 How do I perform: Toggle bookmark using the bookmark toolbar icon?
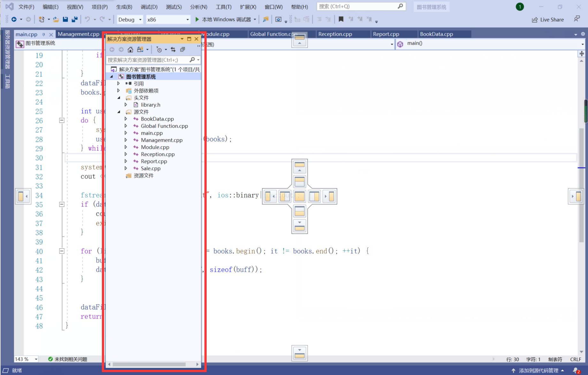[x=341, y=19]
